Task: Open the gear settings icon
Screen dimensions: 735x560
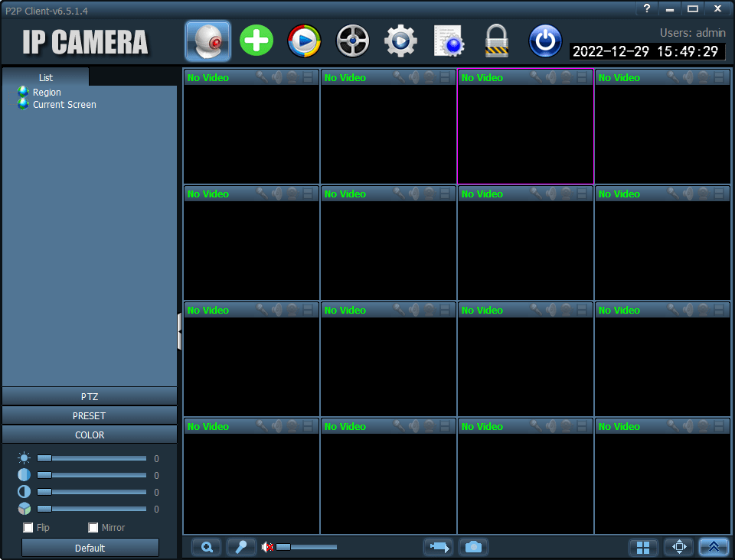Action: click(400, 41)
